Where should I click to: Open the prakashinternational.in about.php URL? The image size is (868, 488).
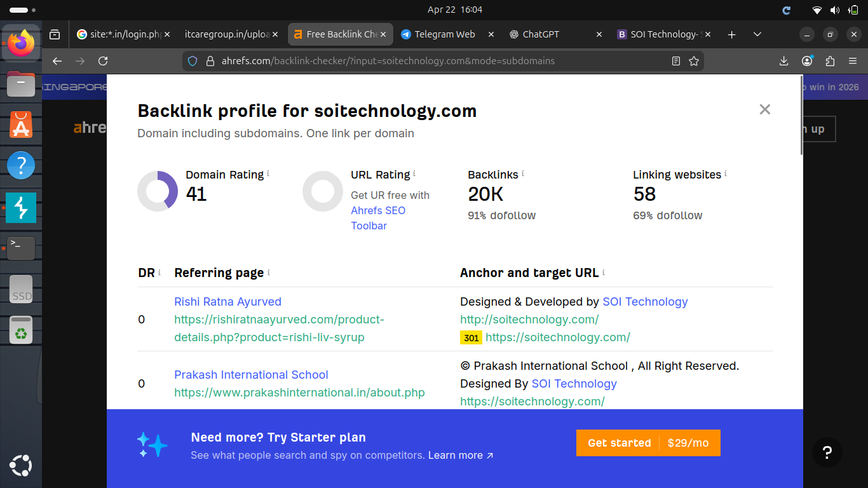[x=299, y=393]
